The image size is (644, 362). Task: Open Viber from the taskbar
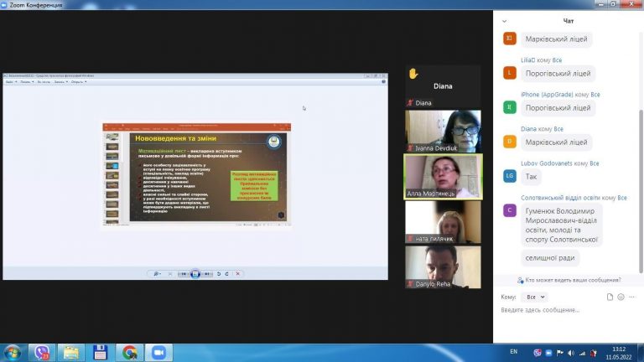click(41, 353)
